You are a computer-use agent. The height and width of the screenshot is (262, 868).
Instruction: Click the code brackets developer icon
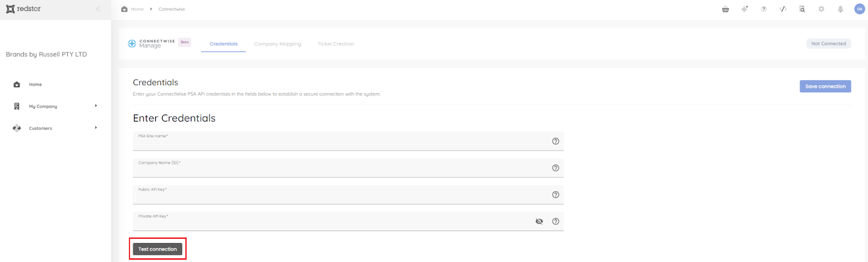[783, 9]
